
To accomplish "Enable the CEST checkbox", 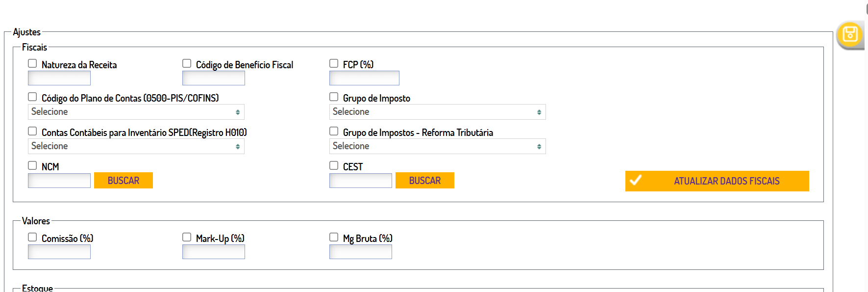I will pyautogui.click(x=334, y=165).
